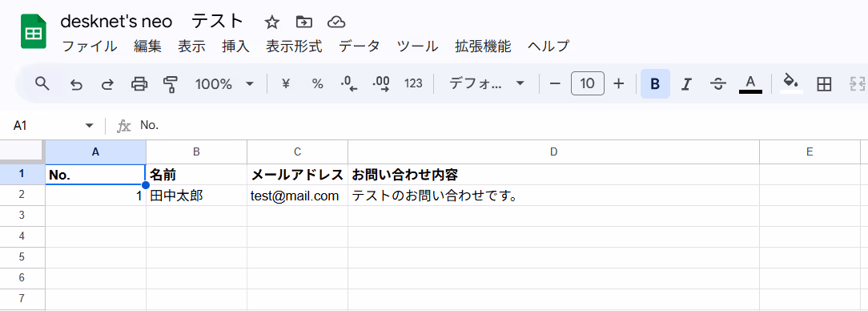Viewport: 868px width, 311px height.
Task: Select column E header
Action: tap(810, 152)
